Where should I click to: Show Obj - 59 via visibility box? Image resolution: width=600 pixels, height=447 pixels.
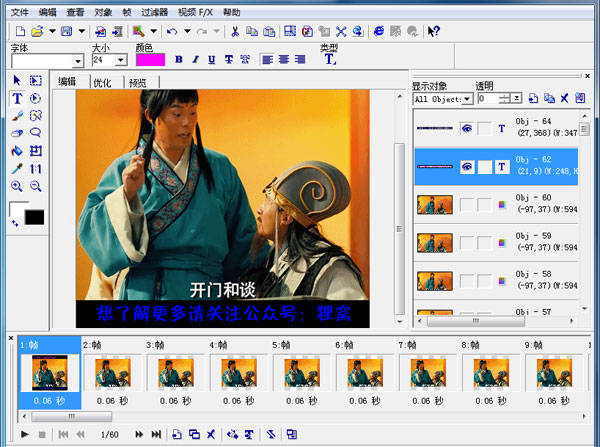(466, 243)
